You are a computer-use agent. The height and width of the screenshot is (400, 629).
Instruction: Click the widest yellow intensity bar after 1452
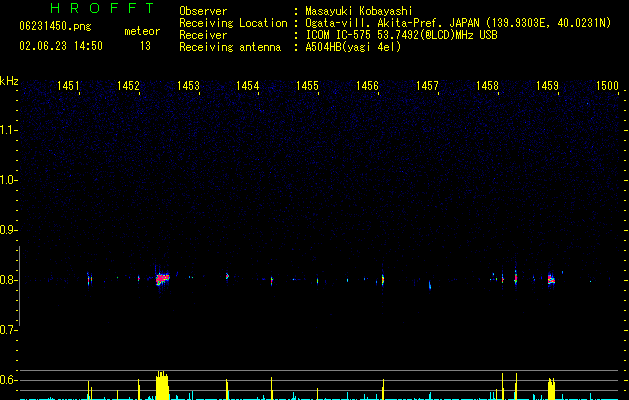pyautogui.click(x=162, y=385)
